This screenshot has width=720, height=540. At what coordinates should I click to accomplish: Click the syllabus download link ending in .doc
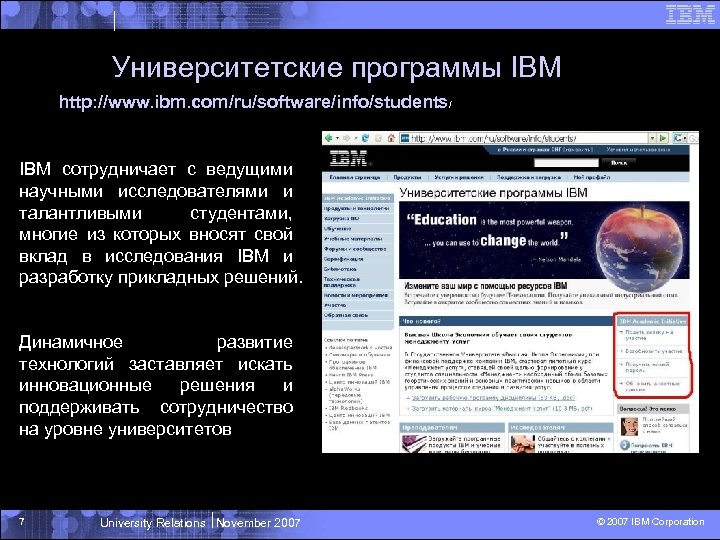click(493, 398)
